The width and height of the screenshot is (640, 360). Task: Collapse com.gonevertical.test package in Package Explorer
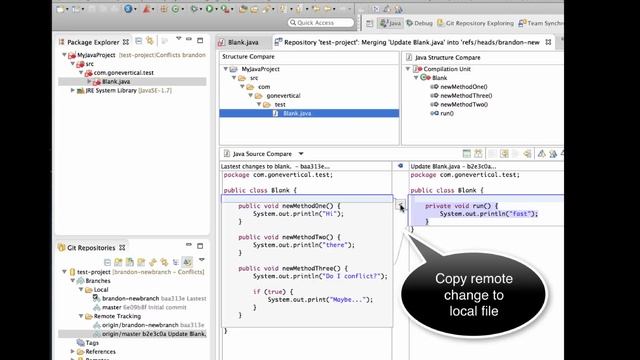81,73
